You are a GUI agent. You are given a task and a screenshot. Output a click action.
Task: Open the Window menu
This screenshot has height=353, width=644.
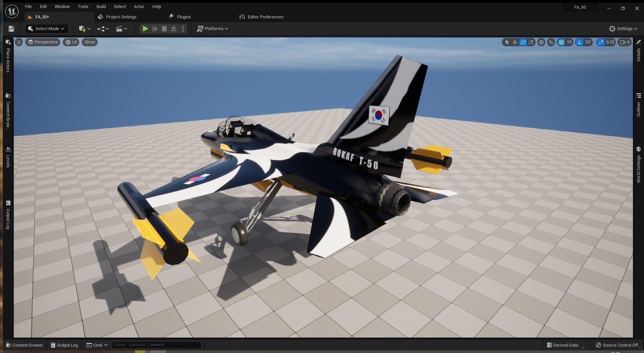pyautogui.click(x=62, y=6)
